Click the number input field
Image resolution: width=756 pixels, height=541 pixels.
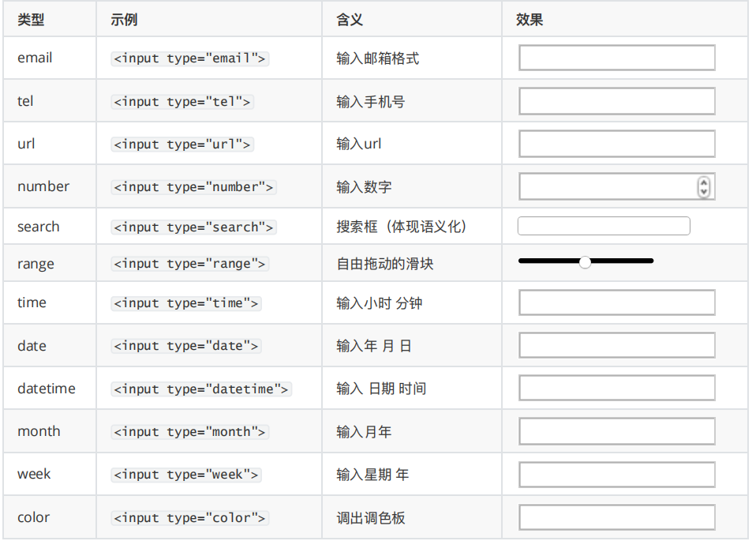(x=616, y=186)
